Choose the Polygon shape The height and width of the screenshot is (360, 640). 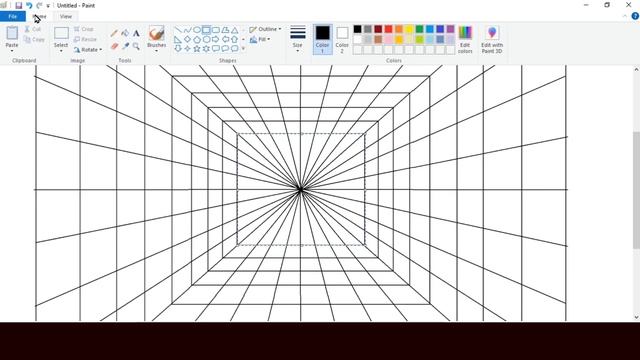click(x=225, y=30)
